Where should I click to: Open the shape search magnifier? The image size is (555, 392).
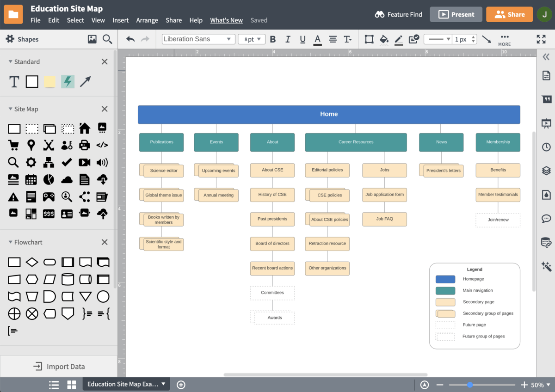pos(107,39)
